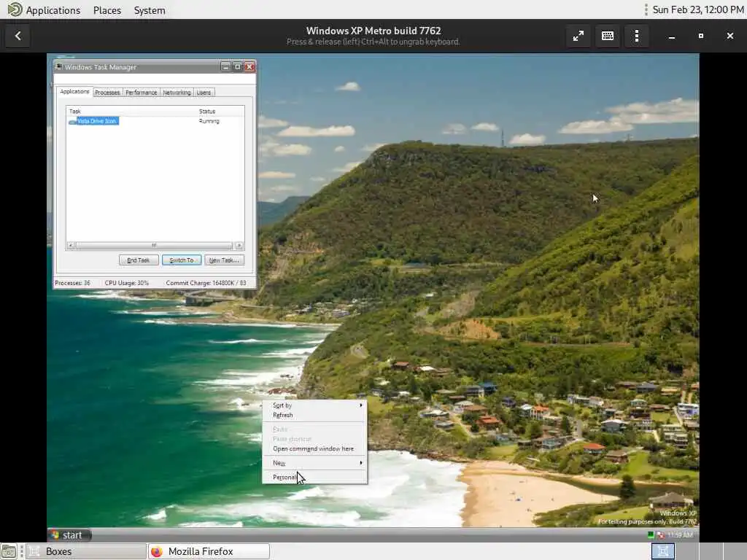The image size is (747, 560).
Task: Click the task list right scroll arrow
Action: 239,246
